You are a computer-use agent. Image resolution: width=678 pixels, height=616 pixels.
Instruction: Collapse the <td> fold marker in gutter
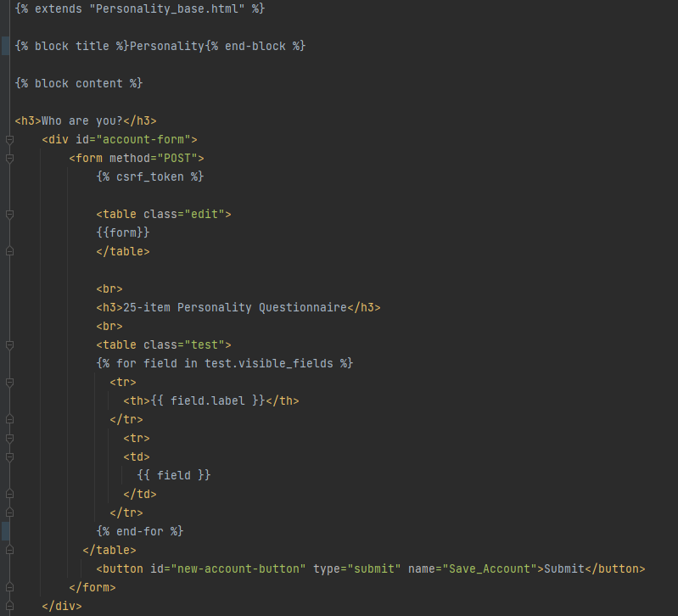click(x=9, y=457)
